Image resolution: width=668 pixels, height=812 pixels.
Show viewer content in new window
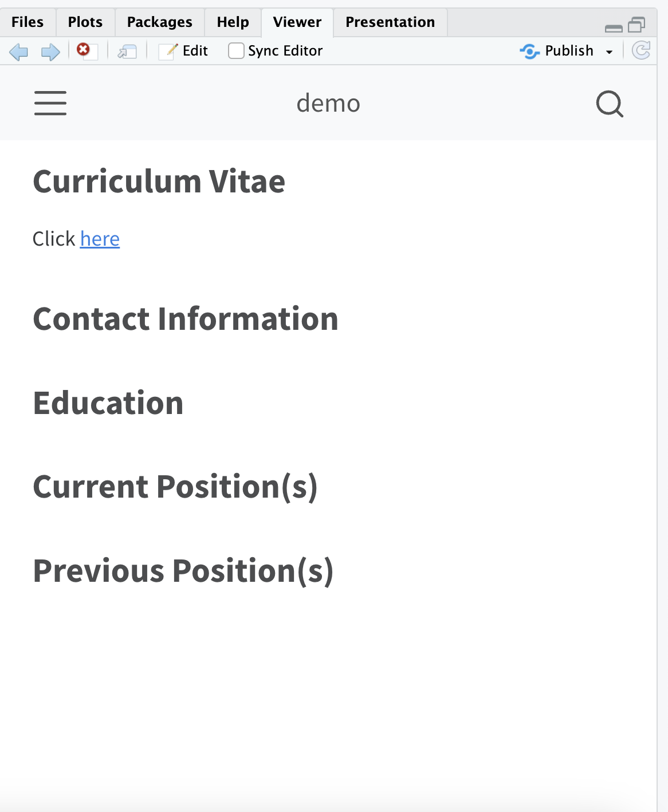(x=127, y=52)
